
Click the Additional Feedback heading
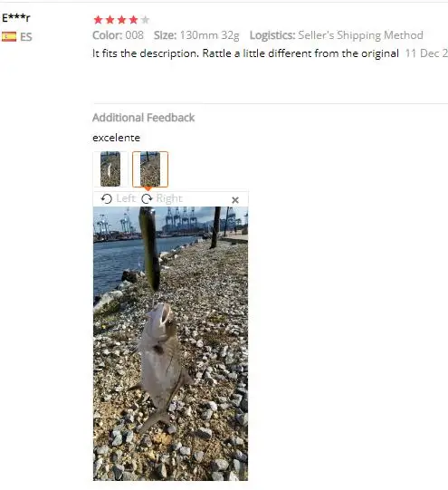(144, 118)
